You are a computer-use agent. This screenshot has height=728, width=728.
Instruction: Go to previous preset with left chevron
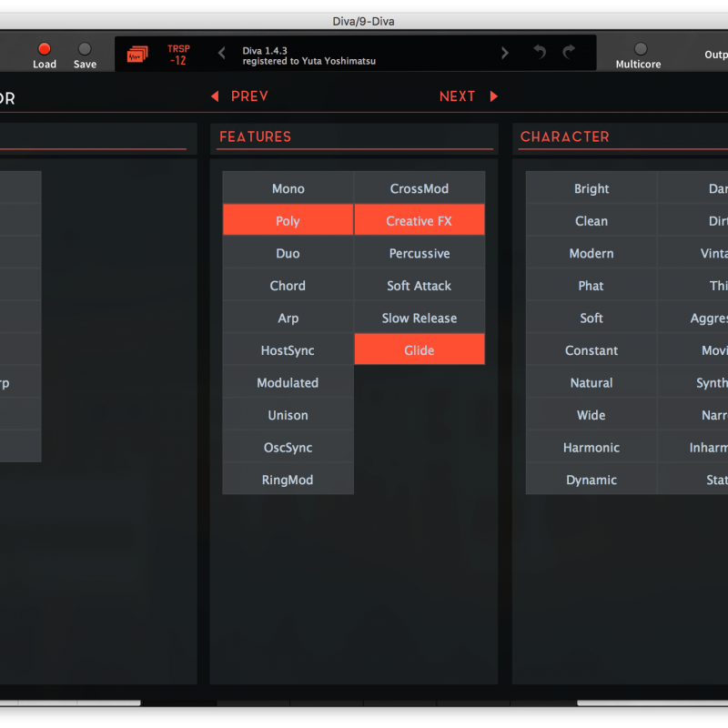point(222,54)
